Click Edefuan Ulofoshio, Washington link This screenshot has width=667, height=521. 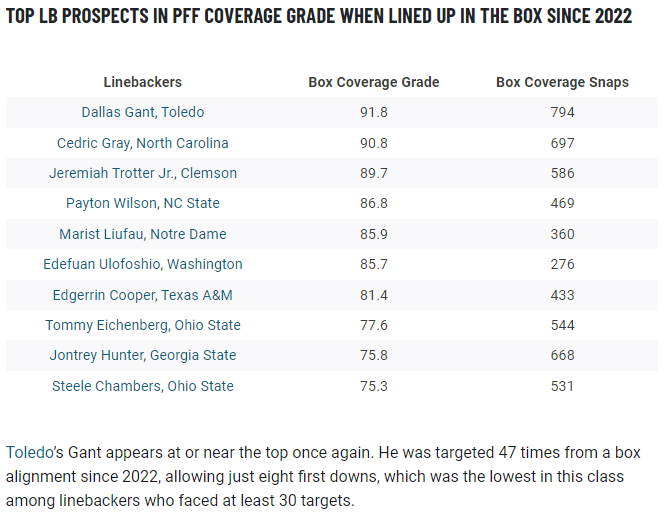pyautogui.click(x=143, y=264)
